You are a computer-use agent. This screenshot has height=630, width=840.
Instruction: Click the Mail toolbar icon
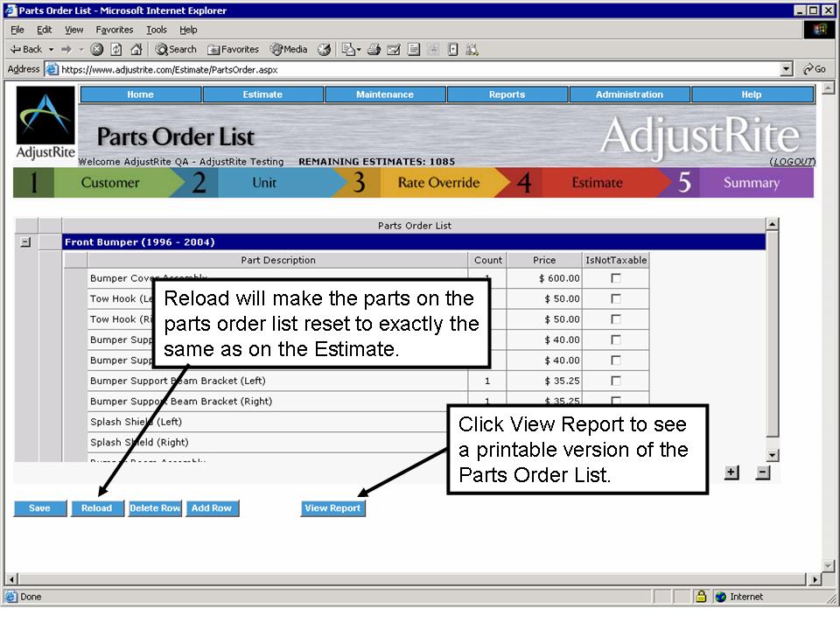pyautogui.click(x=348, y=49)
